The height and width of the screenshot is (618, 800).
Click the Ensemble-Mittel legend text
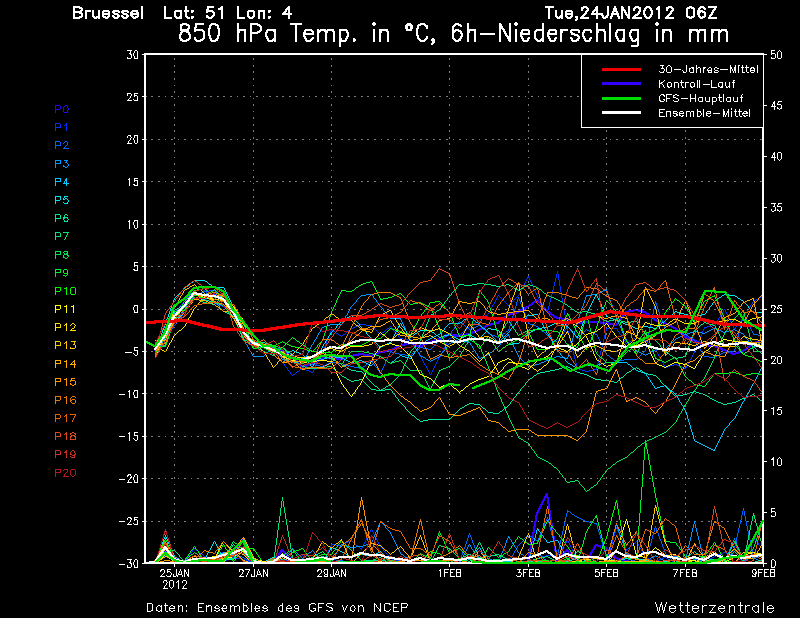(x=704, y=113)
